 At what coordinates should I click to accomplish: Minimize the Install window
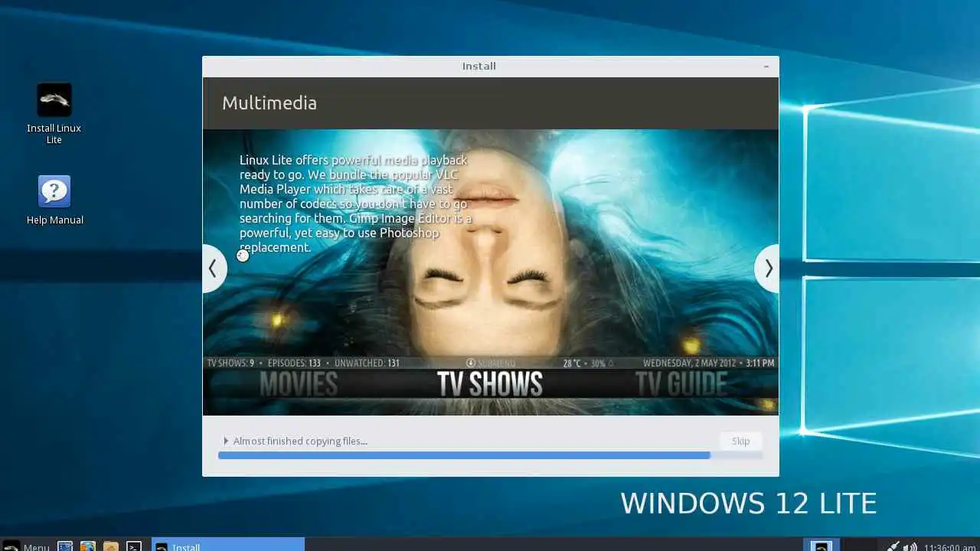click(766, 67)
